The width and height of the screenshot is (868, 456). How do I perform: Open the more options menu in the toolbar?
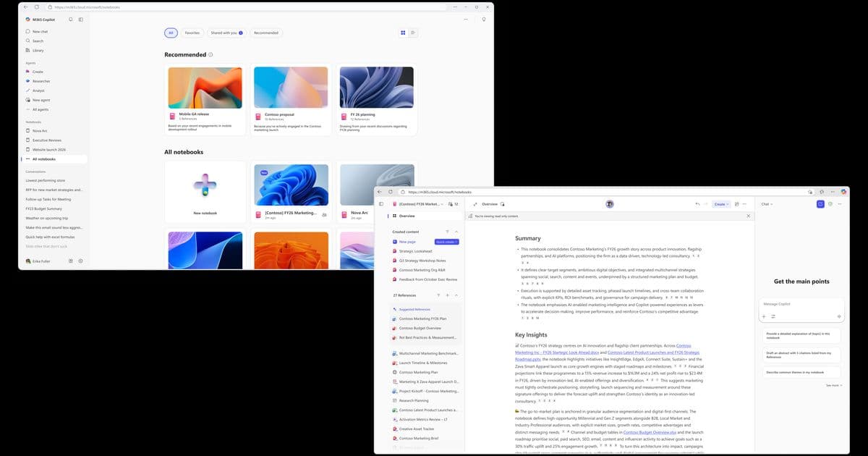tap(744, 204)
